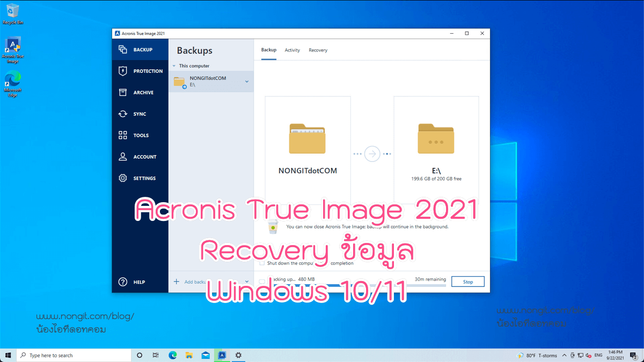The height and width of the screenshot is (362, 644).
Task: Enable shut down the computer upon completion
Action: 262,263
